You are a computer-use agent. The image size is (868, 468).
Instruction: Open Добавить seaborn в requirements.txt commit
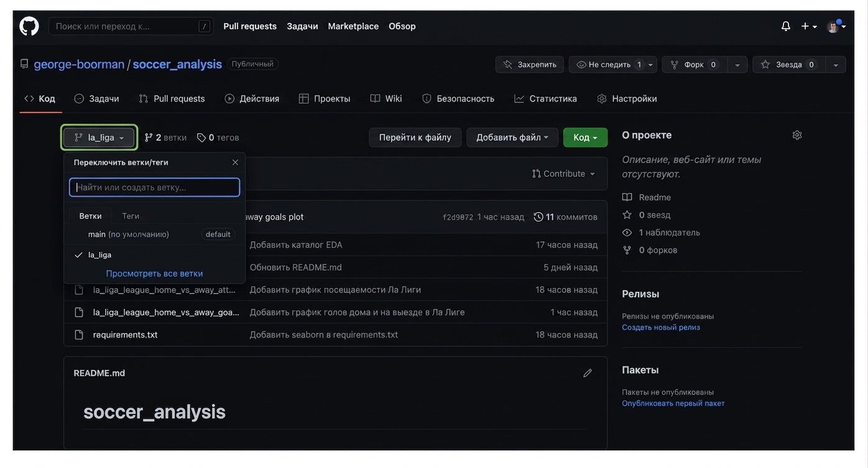click(323, 335)
